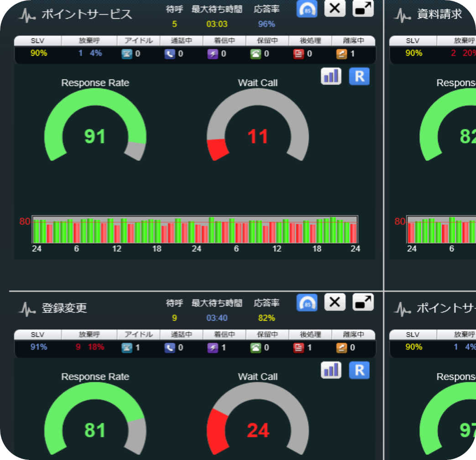Viewport: 476px width, 460px height.
Task: Click the idle agent icon in ポイントサービス row
Action: (x=126, y=54)
